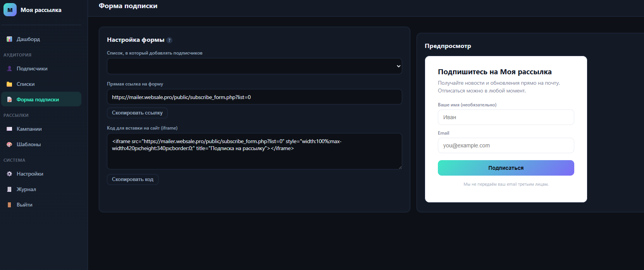Image resolution: width=644 pixels, height=270 pixels.
Task: Click the СИСТЕМА sidebar section label
Action: [14, 160]
